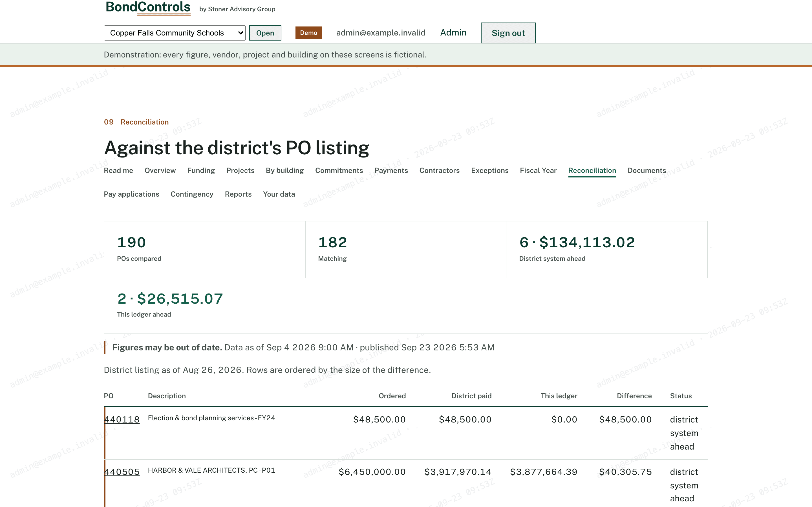Open the district selector dropdown
This screenshot has height=507, width=812.
coord(175,33)
